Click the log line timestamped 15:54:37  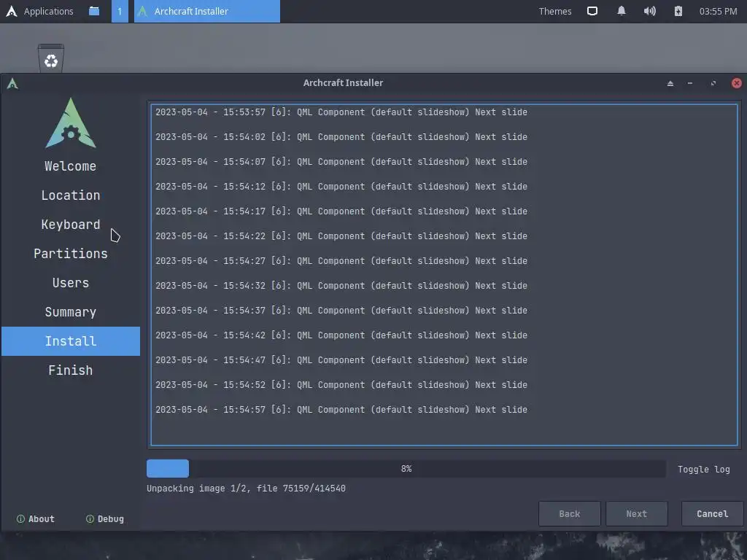pos(341,311)
